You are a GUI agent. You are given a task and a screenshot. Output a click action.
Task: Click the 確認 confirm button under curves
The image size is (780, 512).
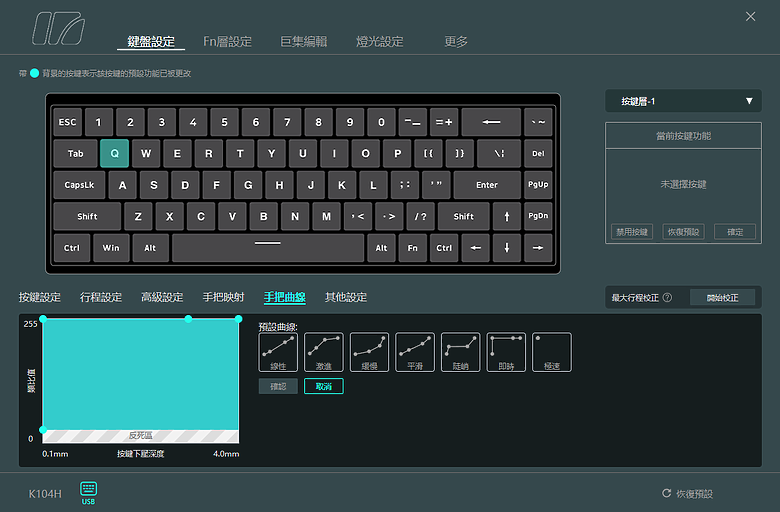tap(278, 386)
